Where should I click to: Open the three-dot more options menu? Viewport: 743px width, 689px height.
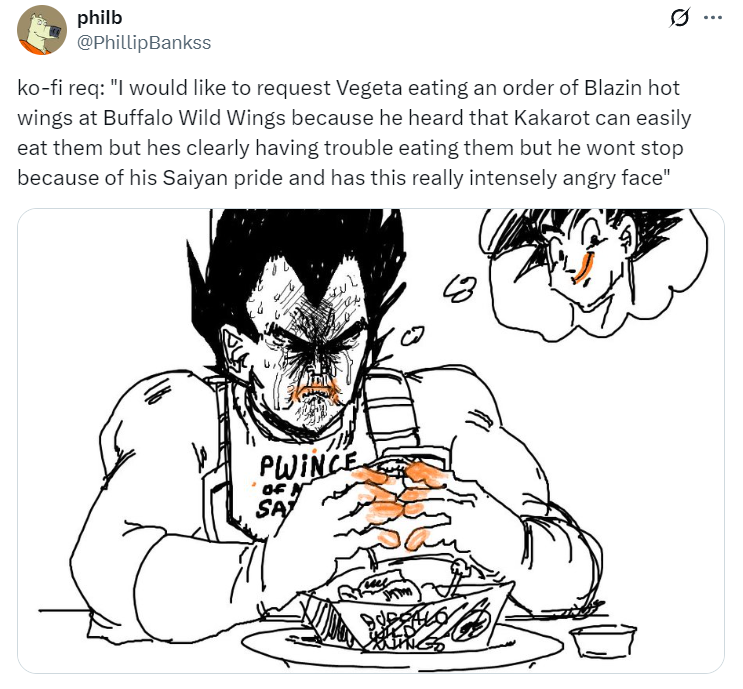click(712, 18)
